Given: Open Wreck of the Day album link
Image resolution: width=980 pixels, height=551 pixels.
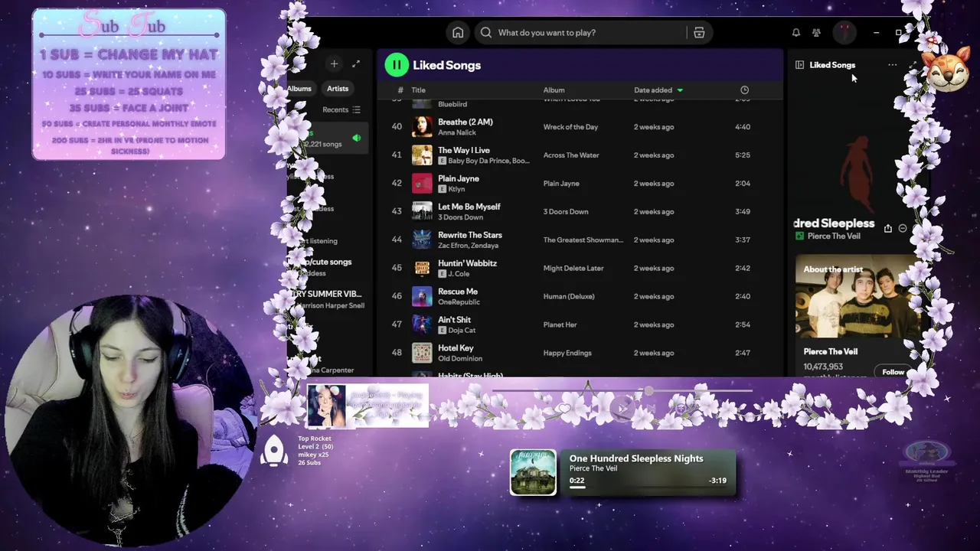Looking at the screenshot, I should [570, 127].
